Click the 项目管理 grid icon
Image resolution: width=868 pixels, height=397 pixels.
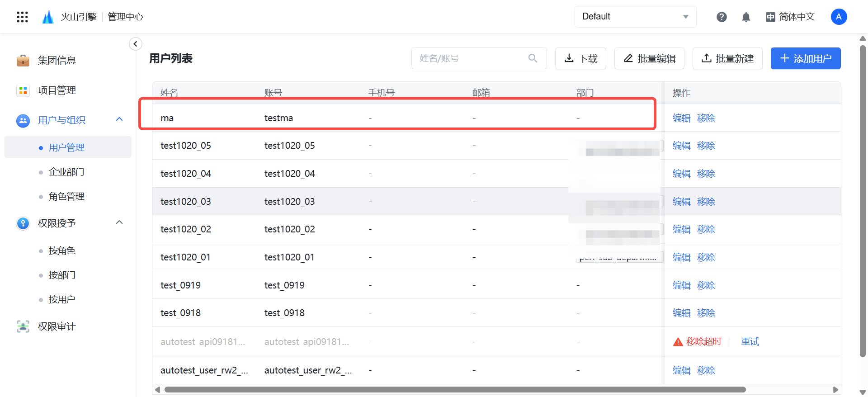pos(23,90)
